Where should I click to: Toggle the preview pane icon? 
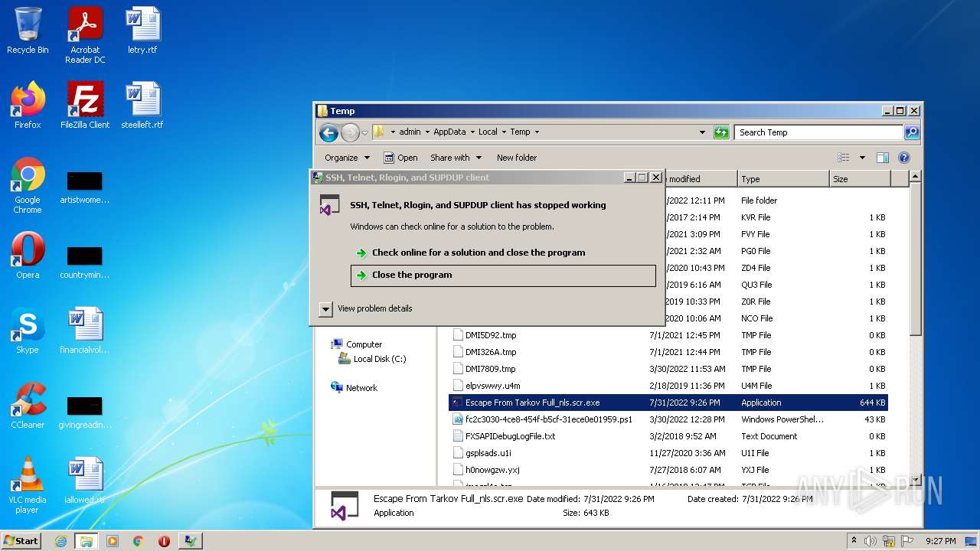pos(883,158)
